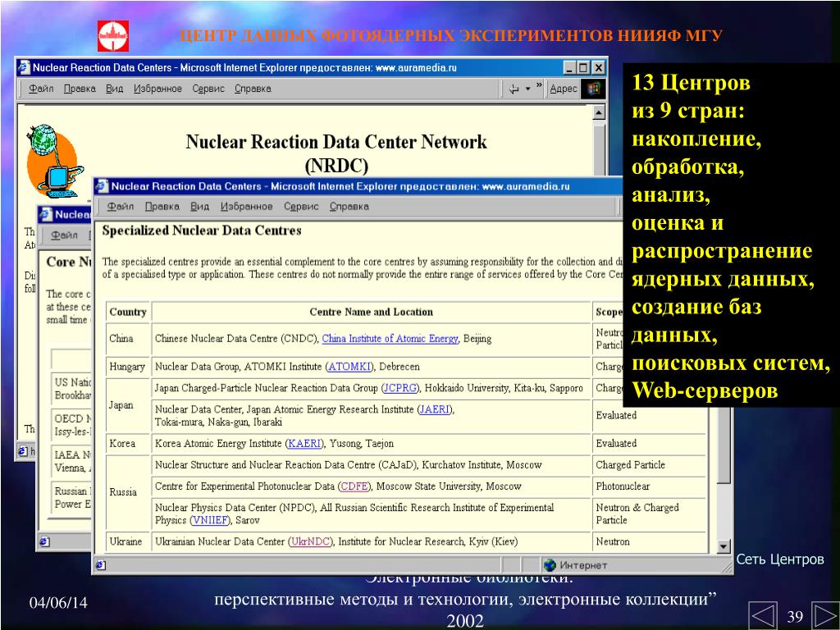Click the "Интернет" zone text in the status bar
840x630 pixels.
[x=583, y=565]
